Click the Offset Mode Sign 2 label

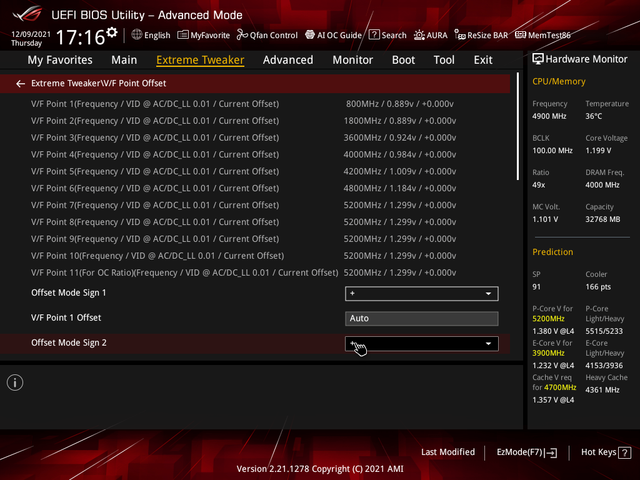point(69,343)
